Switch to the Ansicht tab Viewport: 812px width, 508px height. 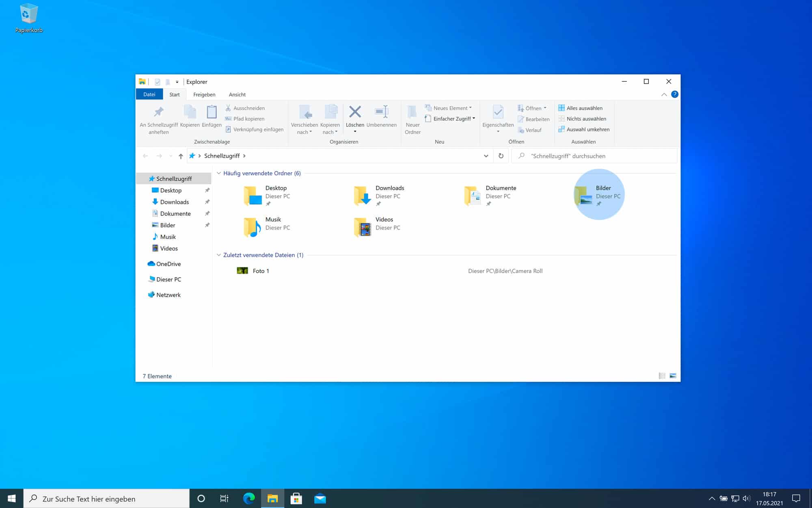[237, 94]
